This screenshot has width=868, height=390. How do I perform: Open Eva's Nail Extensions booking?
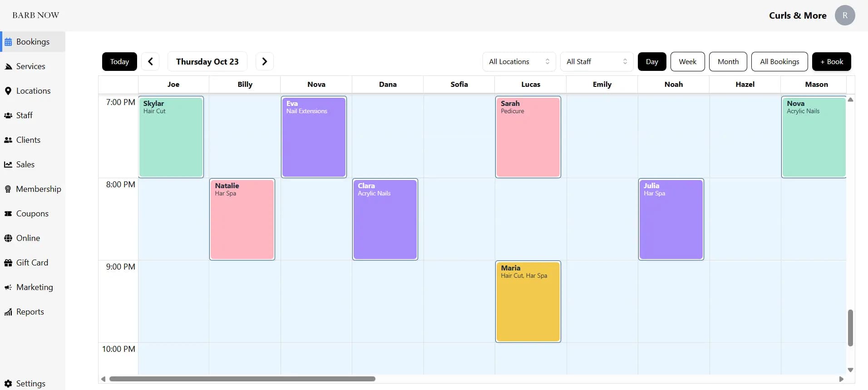coord(314,137)
